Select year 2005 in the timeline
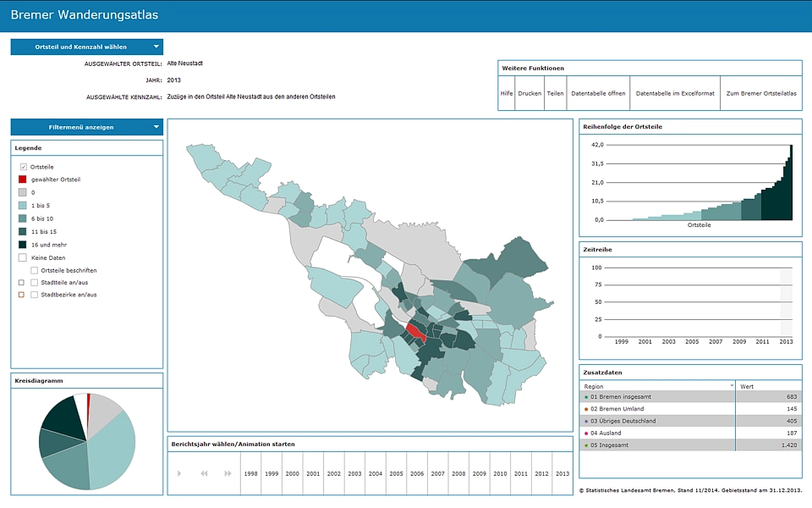 point(396,473)
